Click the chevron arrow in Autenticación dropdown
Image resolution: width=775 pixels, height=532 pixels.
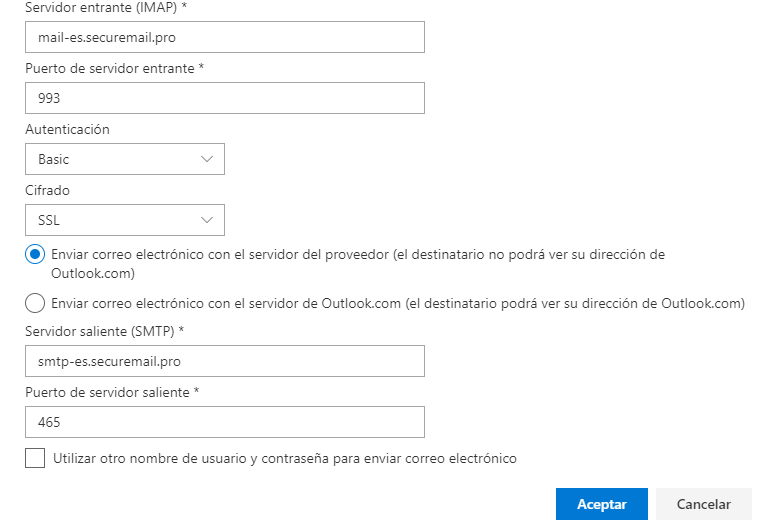(207, 159)
